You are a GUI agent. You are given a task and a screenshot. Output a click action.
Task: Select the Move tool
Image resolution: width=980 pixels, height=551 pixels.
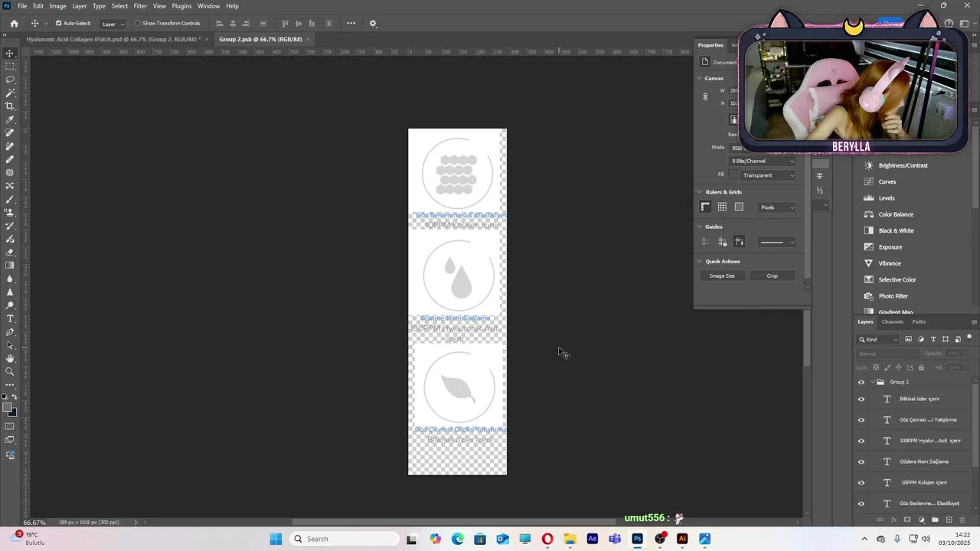tap(10, 53)
